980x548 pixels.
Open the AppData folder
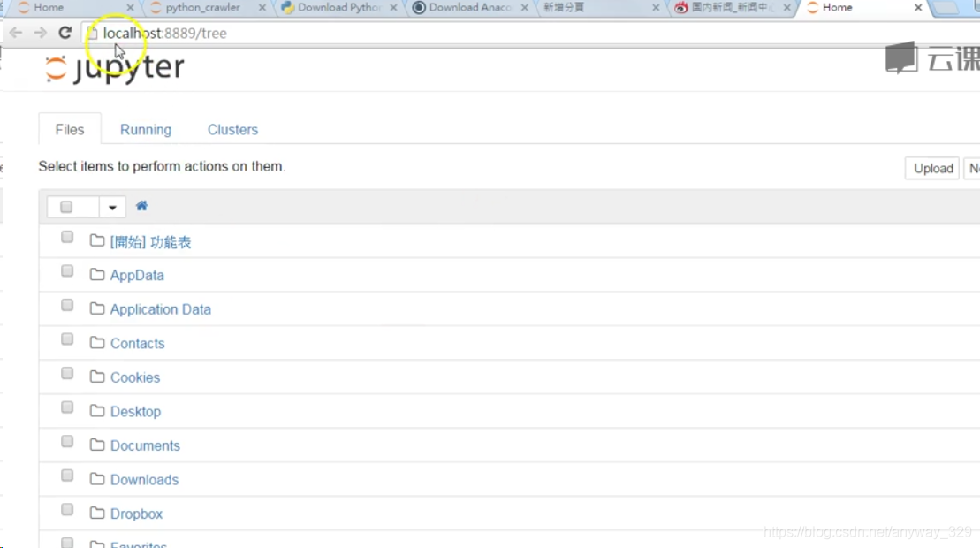(x=137, y=275)
